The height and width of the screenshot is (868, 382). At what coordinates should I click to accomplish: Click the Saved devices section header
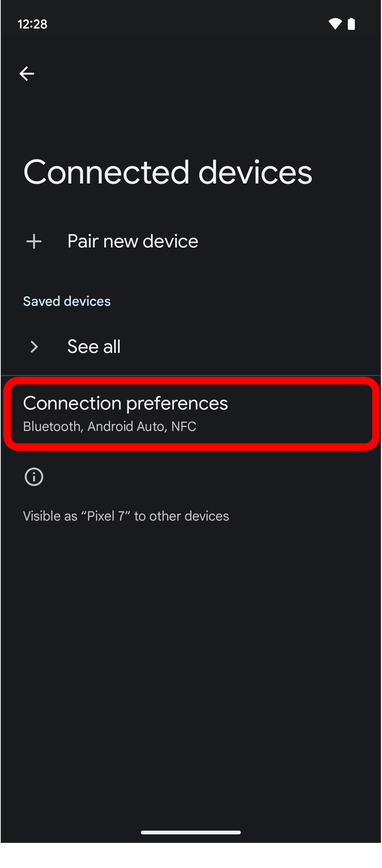coord(67,301)
